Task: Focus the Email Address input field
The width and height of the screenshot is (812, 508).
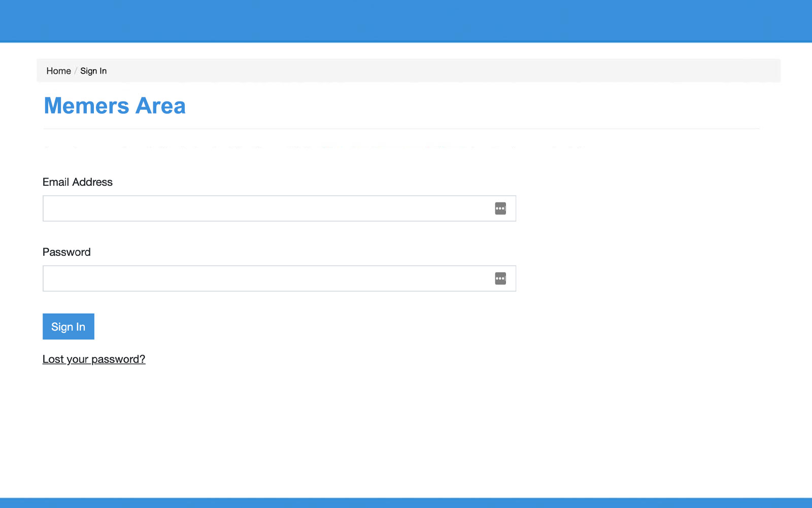Action: [x=254, y=208]
